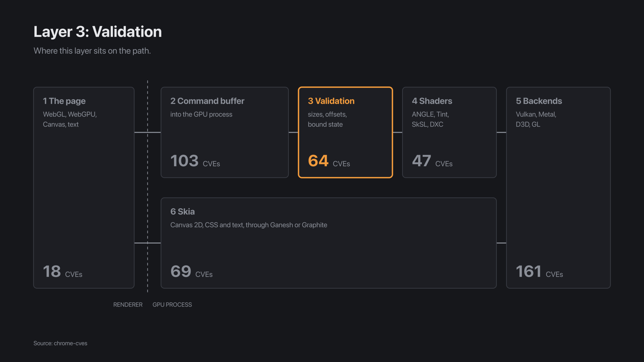Click the '5 Backends' card heading
The image size is (644, 362).
pyautogui.click(x=539, y=101)
